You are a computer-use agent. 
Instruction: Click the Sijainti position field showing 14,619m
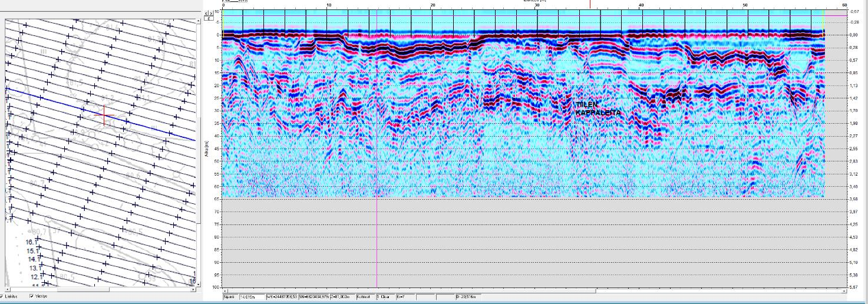tap(252, 297)
